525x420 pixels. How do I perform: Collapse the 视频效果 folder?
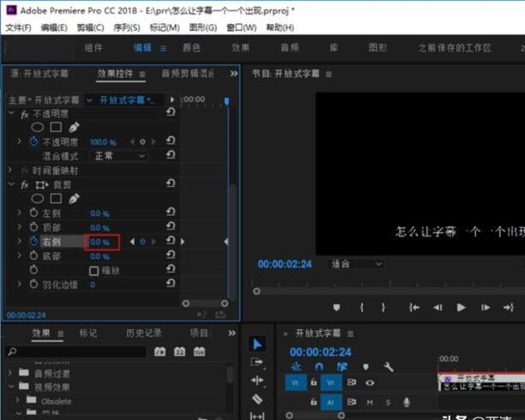point(11,387)
